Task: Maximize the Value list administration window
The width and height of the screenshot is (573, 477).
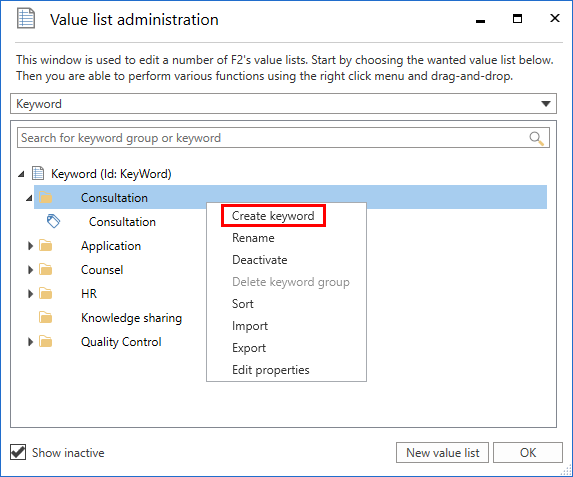Action: pos(517,19)
